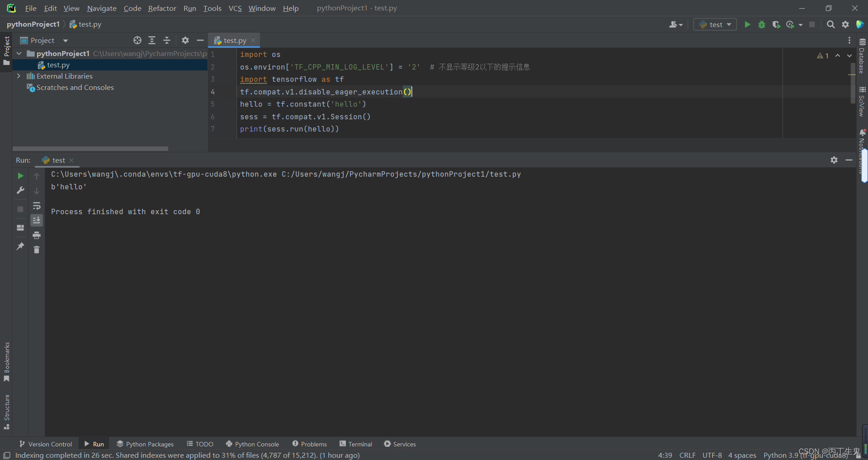Rerun the test script
Image resolution: width=868 pixels, height=460 pixels.
click(20, 176)
